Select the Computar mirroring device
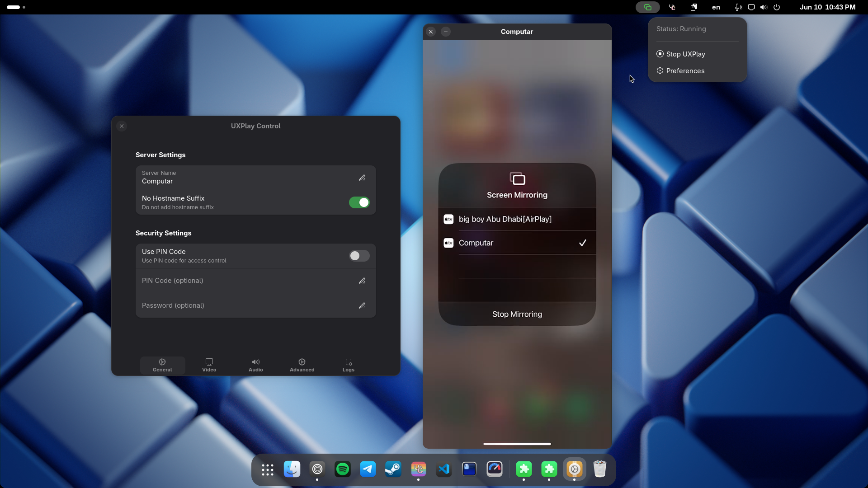This screenshot has width=868, height=488. click(517, 243)
